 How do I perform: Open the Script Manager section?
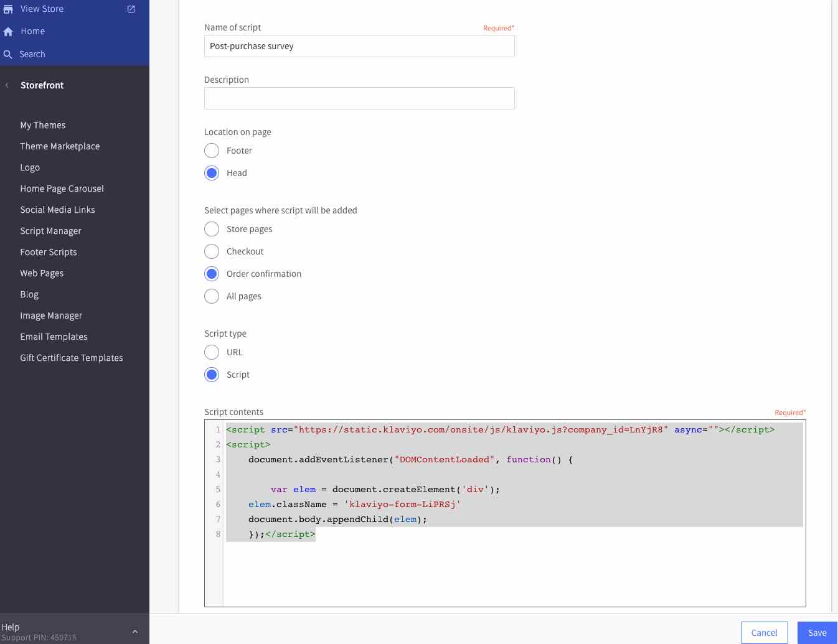[x=51, y=231]
